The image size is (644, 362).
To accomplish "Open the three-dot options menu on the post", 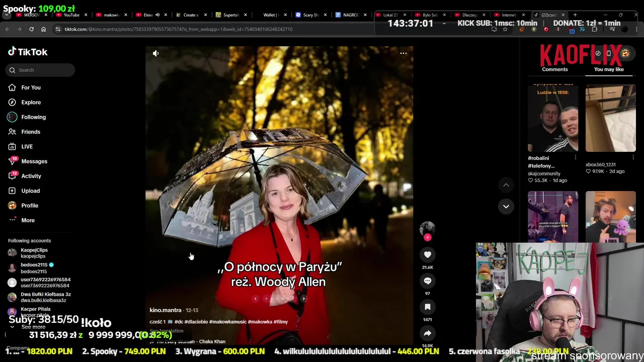I will point(404,53).
